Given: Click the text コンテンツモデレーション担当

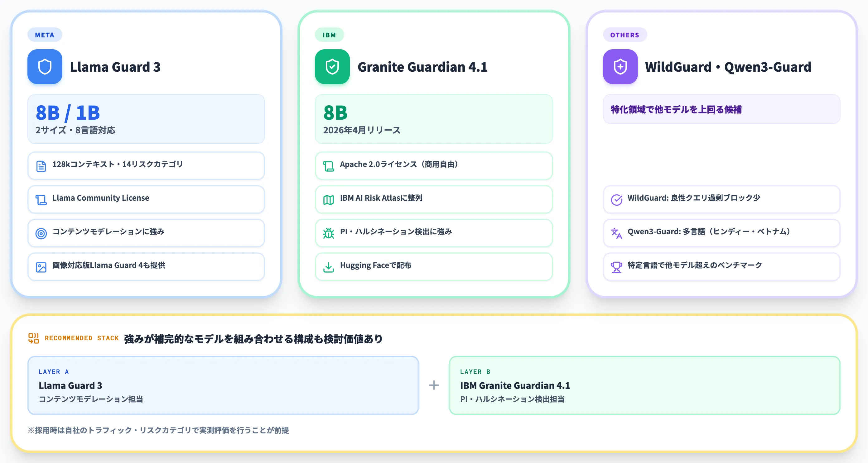Looking at the screenshot, I should pos(91,399).
